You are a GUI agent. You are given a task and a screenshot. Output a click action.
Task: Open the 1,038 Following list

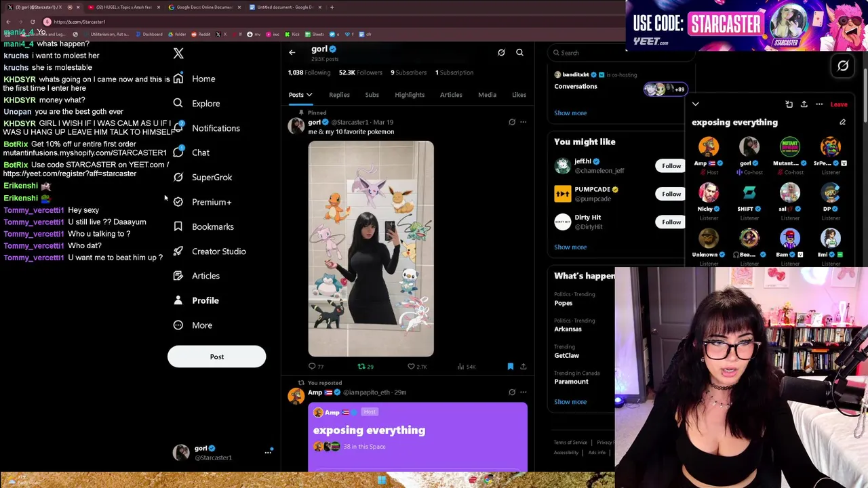tap(309, 73)
